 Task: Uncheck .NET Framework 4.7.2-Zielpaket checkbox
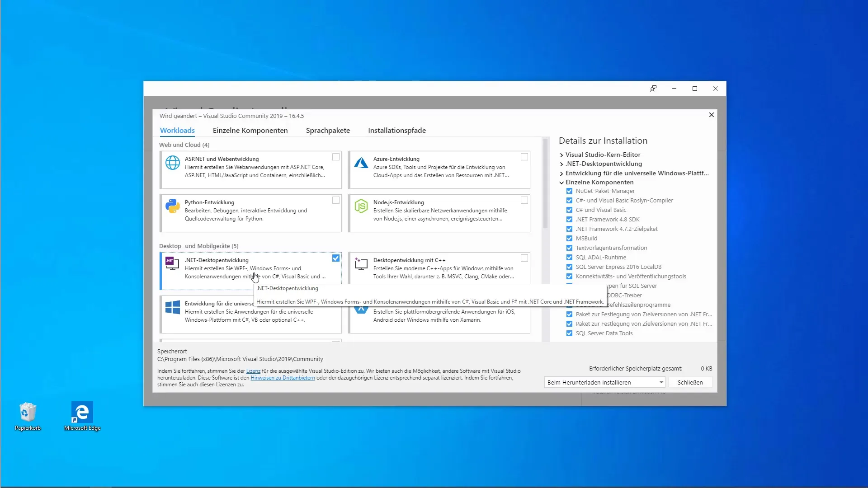(x=569, y=229)
